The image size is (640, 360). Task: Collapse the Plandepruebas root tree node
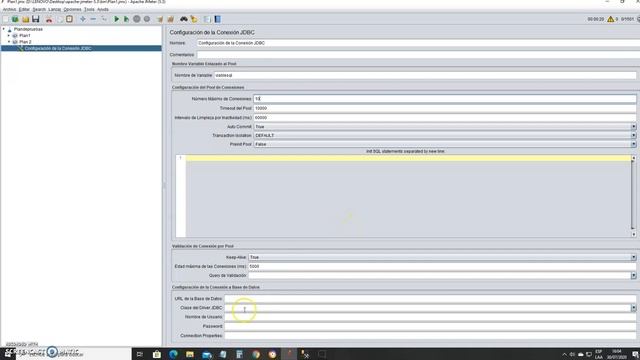click(x=4, y=29)
